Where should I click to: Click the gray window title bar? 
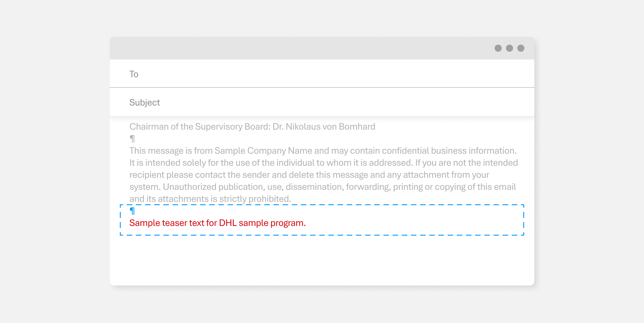click(x=301, y=48)
